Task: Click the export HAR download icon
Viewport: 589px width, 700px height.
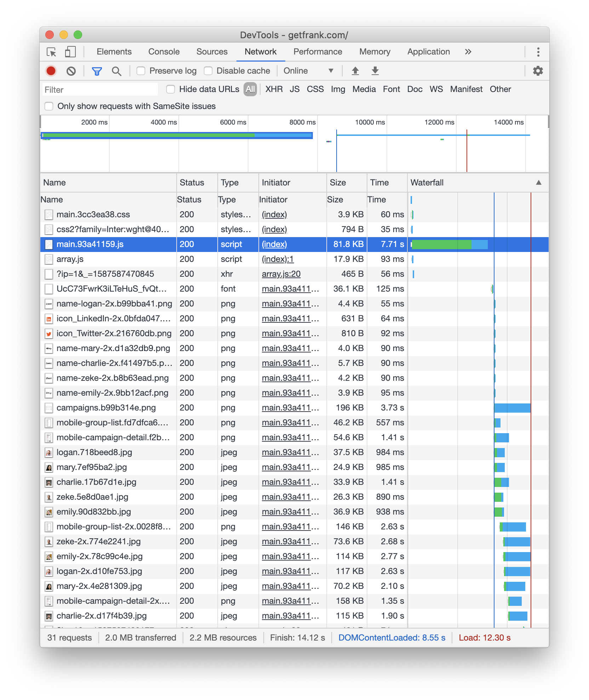Action: tap(375, 71)
